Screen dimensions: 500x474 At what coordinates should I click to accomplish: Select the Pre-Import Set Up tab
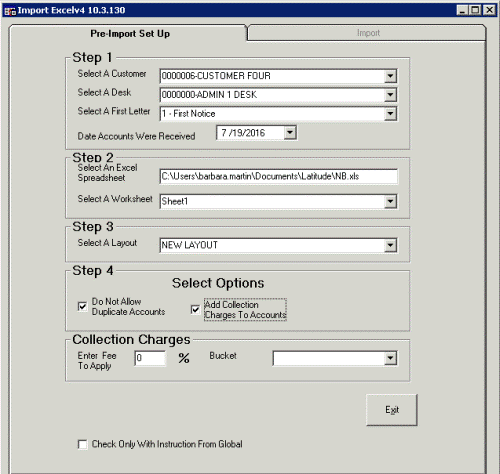(x=129, y=33)
